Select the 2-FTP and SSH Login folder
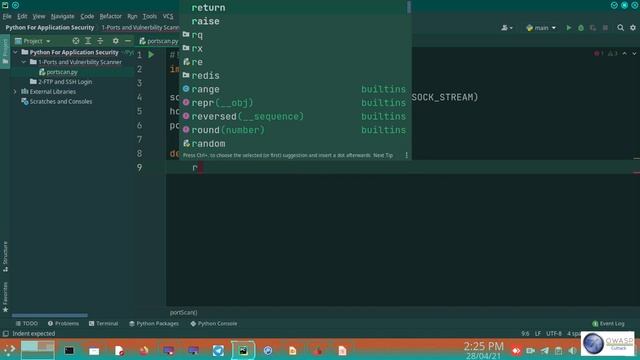This screenshot has width=640, height=360. [64, 82]
